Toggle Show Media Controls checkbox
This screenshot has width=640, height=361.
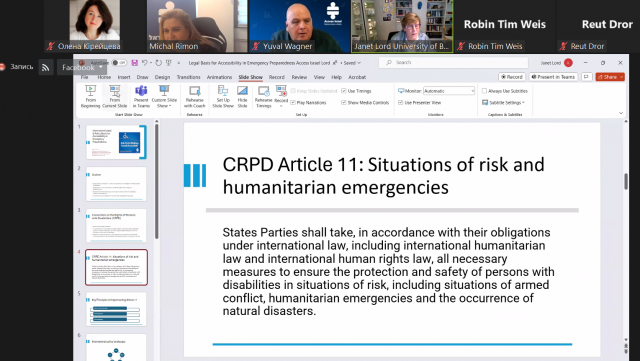click(x=344, y=103)
